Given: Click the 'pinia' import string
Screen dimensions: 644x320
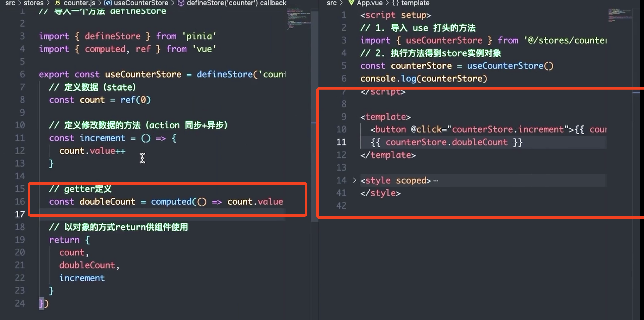Looking at the screenshot, I should 199,36.
